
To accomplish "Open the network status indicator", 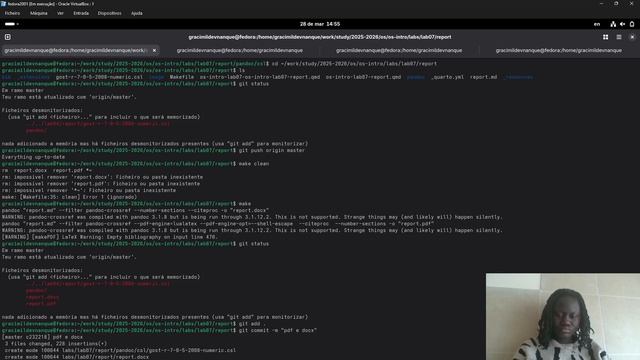I will click(613, 24).
